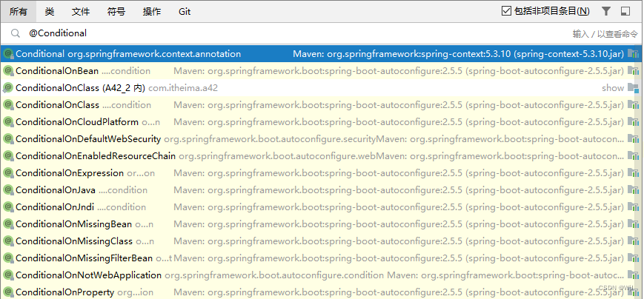Click annotation icon beside ConditionalOnMissingFilterBean
The height and width of the screenshot is (299, 644).
click(8, 258)
